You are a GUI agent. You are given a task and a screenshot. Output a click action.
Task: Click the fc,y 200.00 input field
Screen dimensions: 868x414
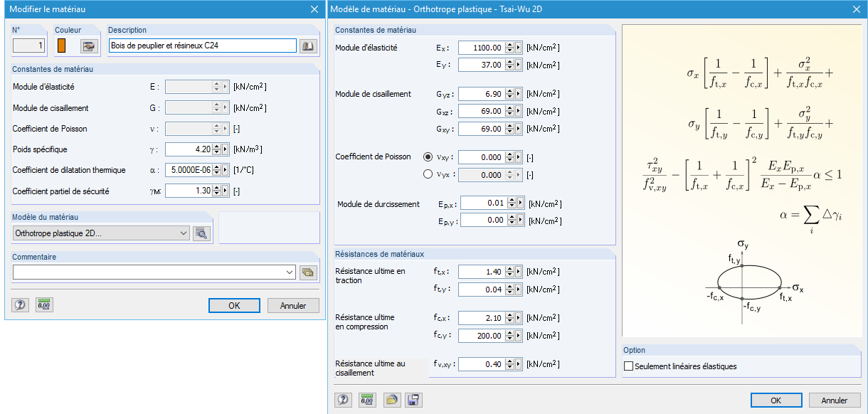[482, 336]
